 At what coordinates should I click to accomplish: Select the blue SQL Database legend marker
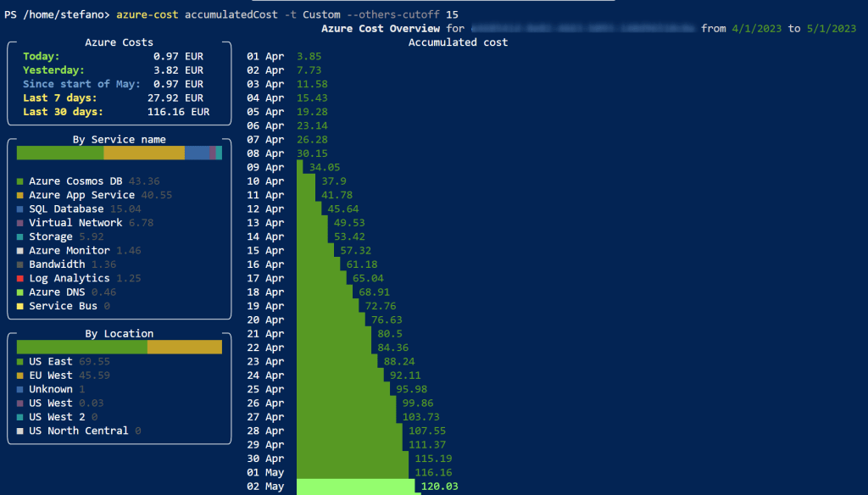(20, 209)
